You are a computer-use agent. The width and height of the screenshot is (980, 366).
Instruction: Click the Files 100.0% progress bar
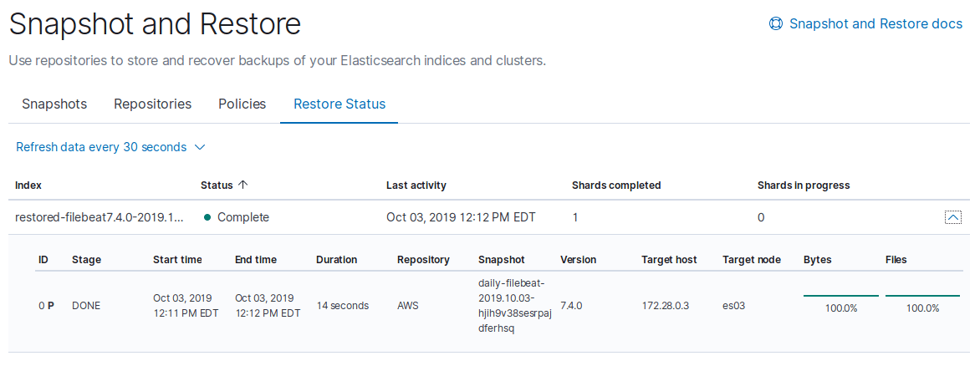pos(922,296)
